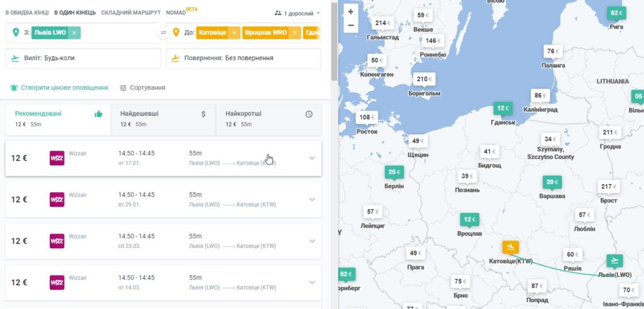This screenshot has height=309, width=644.
Task: Expand the чт 17.01. flight details chevron
Action: pyautogui.click(x=312, y=158)
